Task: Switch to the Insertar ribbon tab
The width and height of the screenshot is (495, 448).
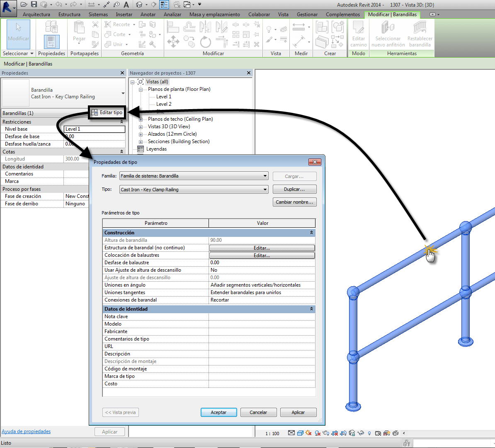Action: [x=124, y=15]
